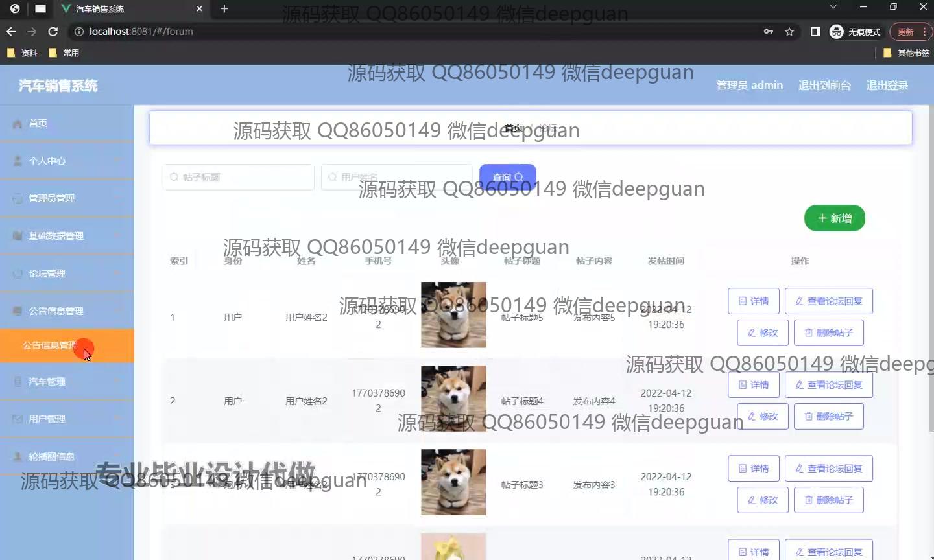
Task: Click 退出登录 to log out
Action: [887, 86]
